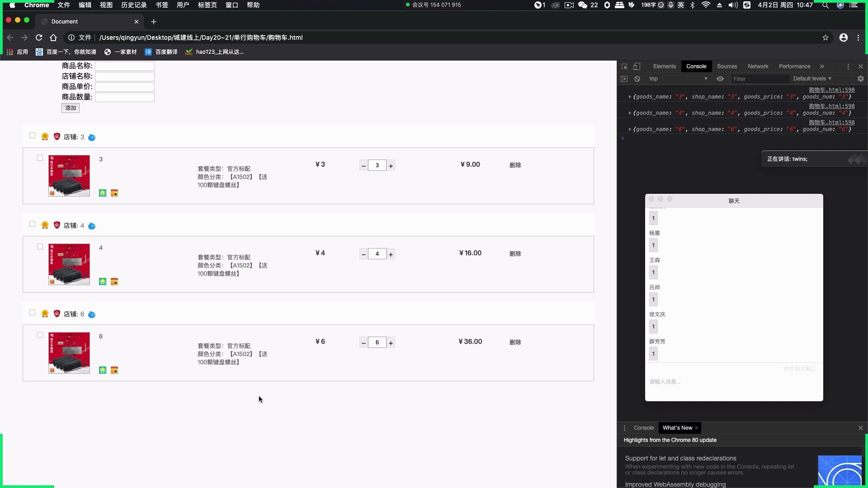Image resolution: width=868 pixels, height=488 pixels.
Task: Open the 应用 apps bookmark icon
Action: tap(9, 52)
